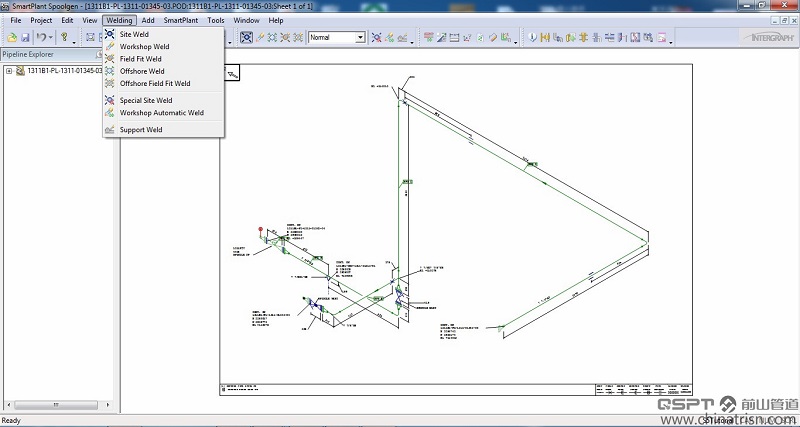Select the 1311B1-PL-1311-01345-03 pipeline item

pyautogui.click(x=62, y=71)
